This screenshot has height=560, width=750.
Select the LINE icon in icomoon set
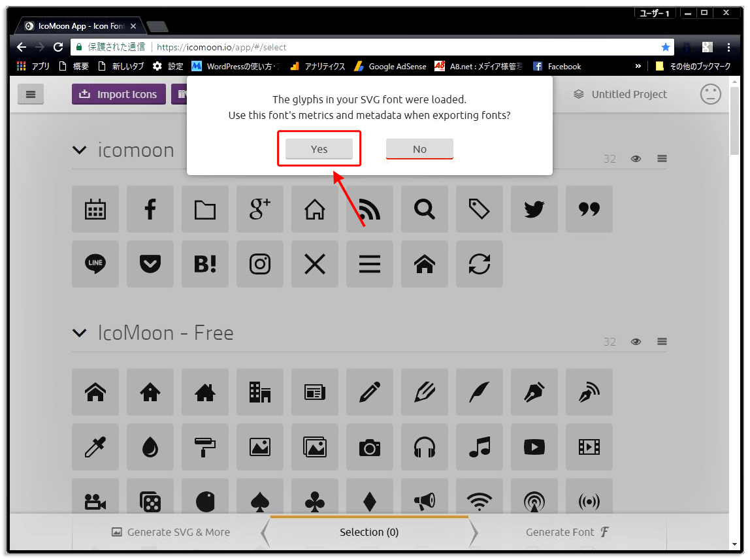[x=95, y=264]
